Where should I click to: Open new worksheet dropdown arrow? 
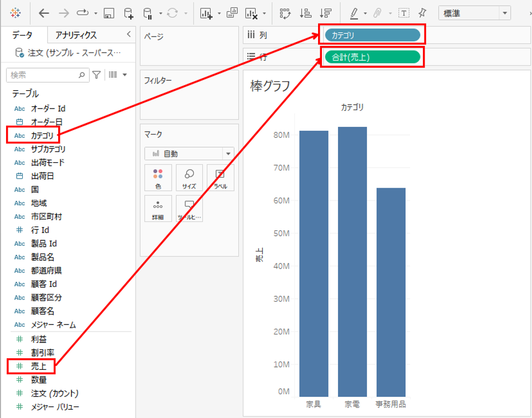tap(219, 13)
